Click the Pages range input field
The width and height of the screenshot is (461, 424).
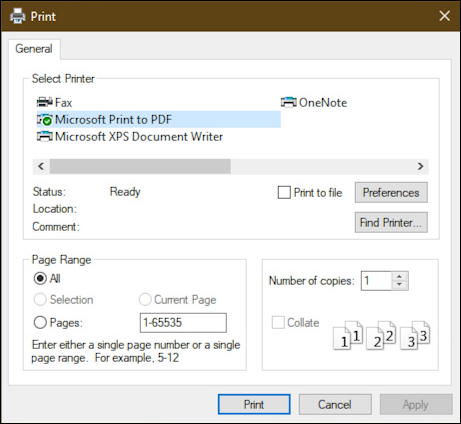coord(183,322)
